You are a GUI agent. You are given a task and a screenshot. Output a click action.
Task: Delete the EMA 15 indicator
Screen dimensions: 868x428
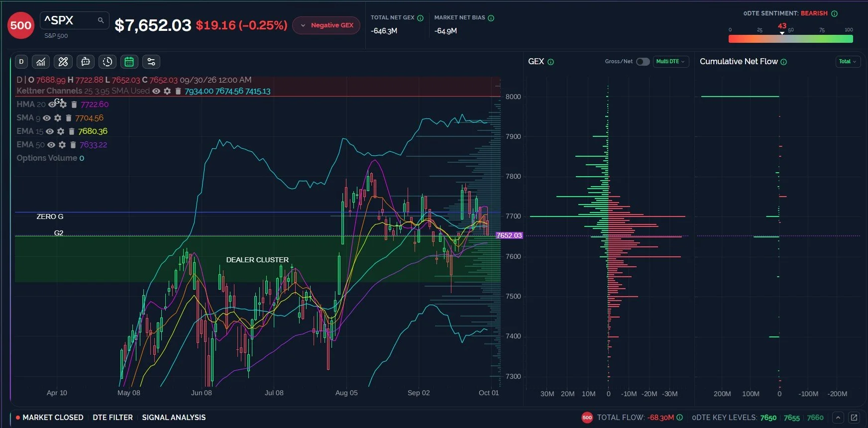[72, 131]
